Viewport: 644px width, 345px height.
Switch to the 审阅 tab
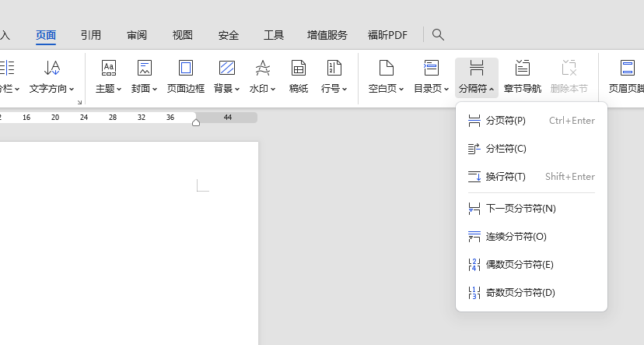point(137,35)
